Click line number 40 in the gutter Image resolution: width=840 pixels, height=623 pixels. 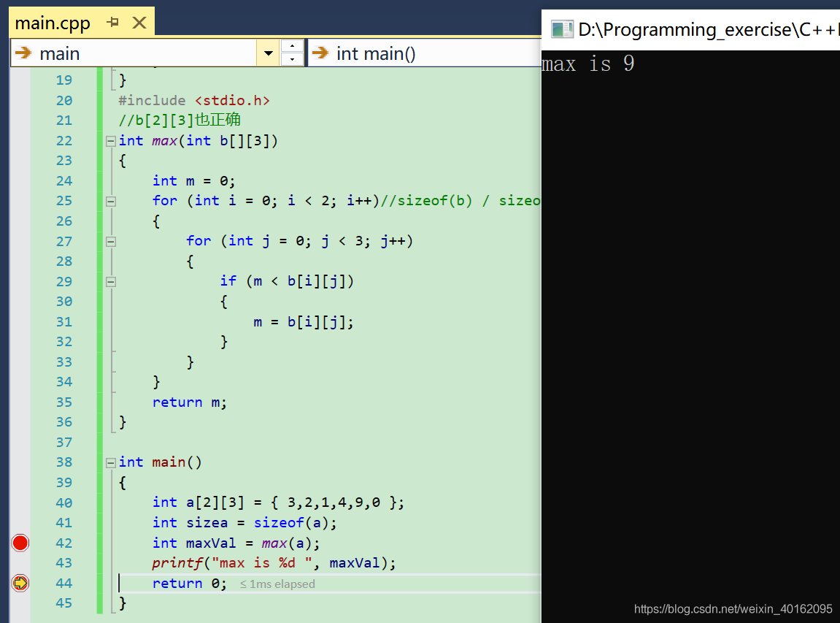coord(63,503)
